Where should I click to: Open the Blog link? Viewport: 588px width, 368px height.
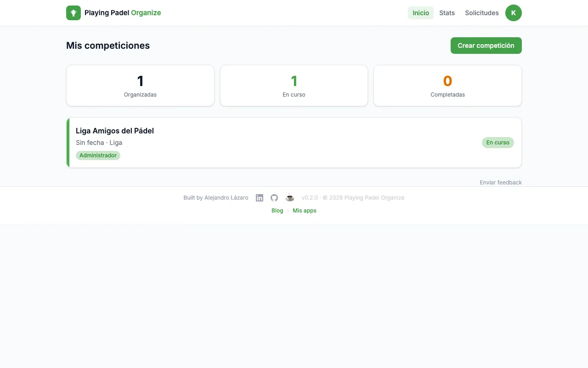(x=277, y=211)
